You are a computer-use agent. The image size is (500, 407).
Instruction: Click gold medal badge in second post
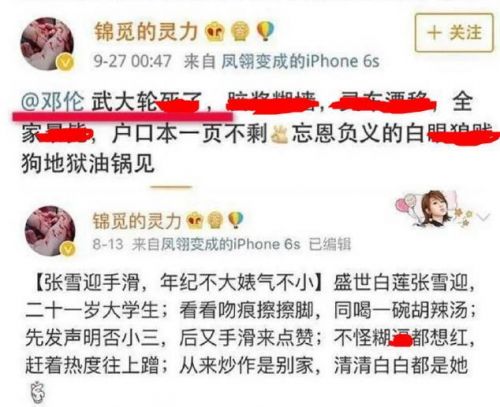[x=215, y=221]
